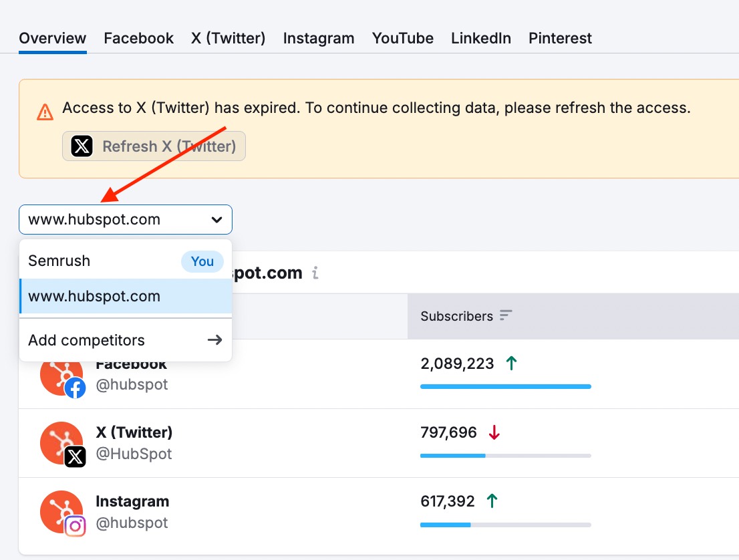Choose www.hubspot.com in the dropdown list
Viewport: 739px width, 560px height.
126,296
